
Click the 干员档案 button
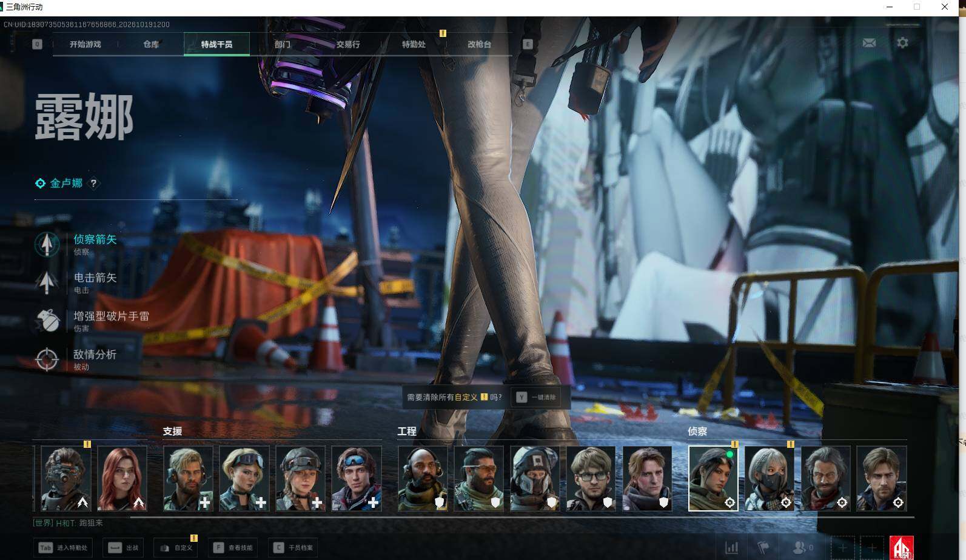293,548
